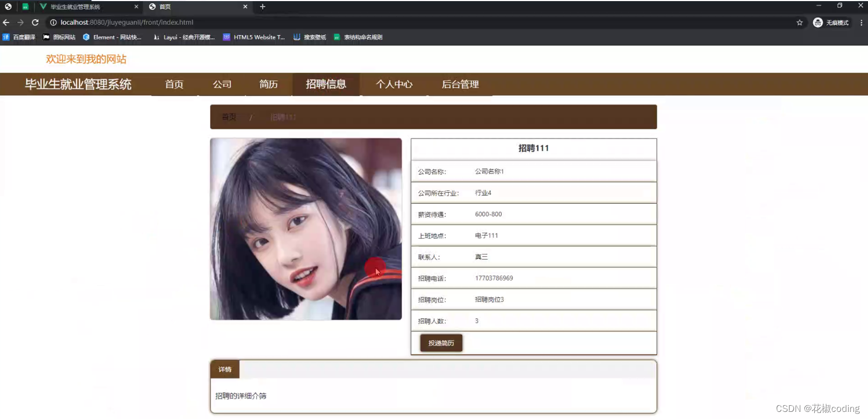Image resolution: width=868 pixels, height=419 pixels.
Task: Click the 招聘的详细介绍 description text
Action: 241,396
